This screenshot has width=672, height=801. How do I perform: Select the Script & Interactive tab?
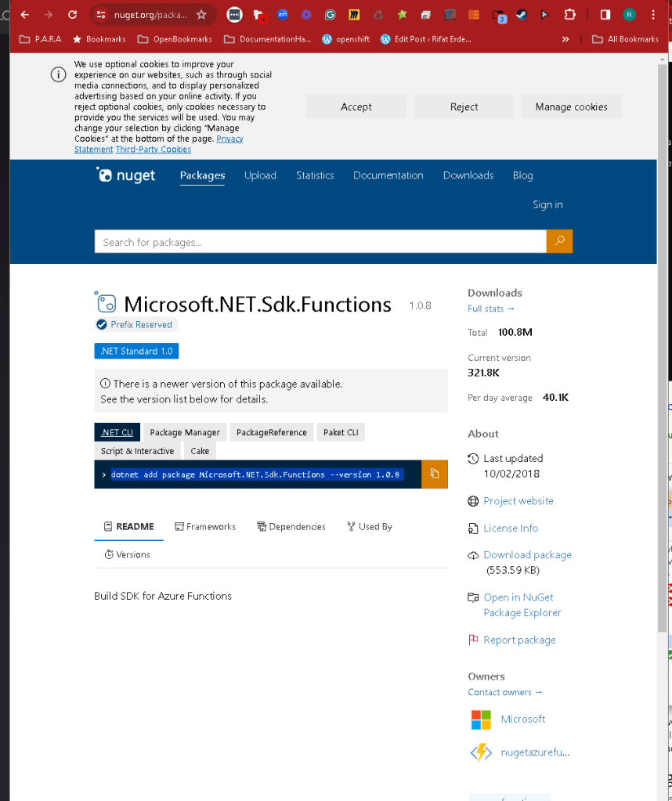click(x=138, y=451)
